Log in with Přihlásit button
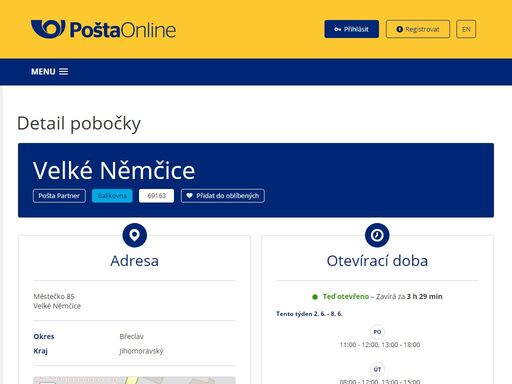This screenshot has width=512, height=384. pyautogui.click(x=351, y=29)
